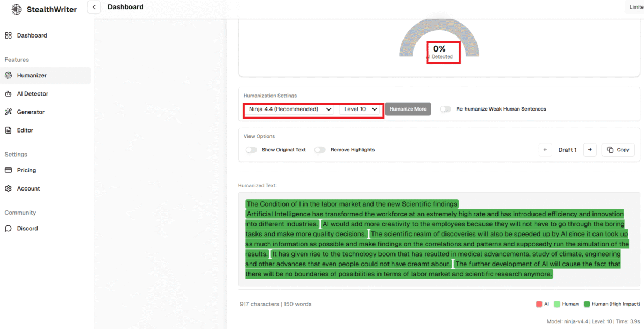Enable Remove Highlights

tap(320, 150)
